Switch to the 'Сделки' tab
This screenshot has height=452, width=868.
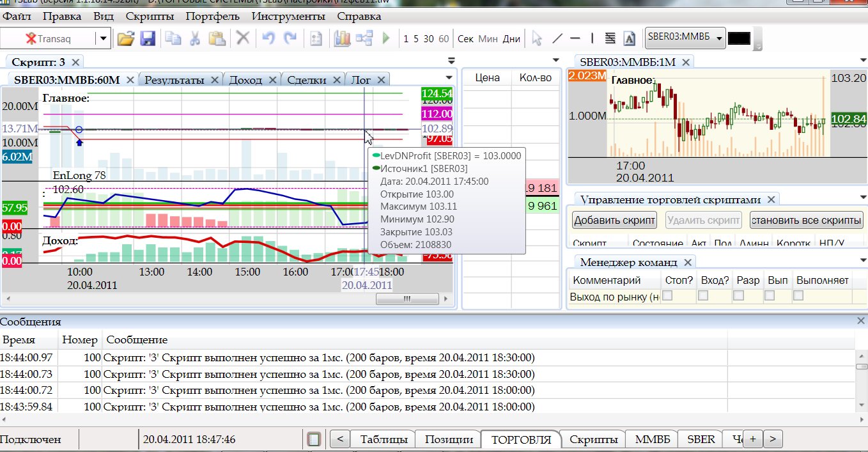[306, 80]
